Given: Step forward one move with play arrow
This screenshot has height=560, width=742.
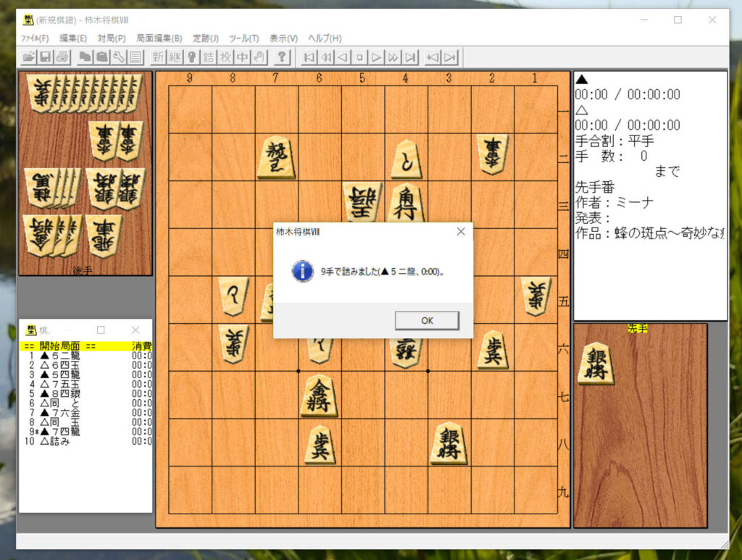Looking at the screenshot, I should (377, 57).
